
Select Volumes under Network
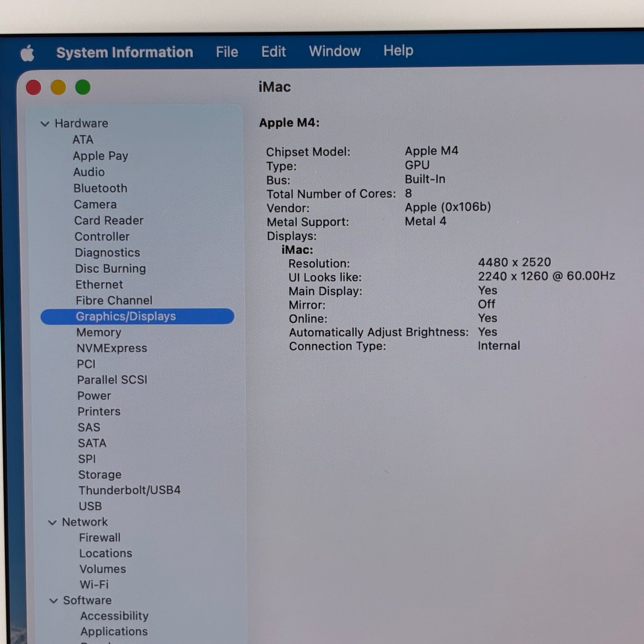pos(103,569)
